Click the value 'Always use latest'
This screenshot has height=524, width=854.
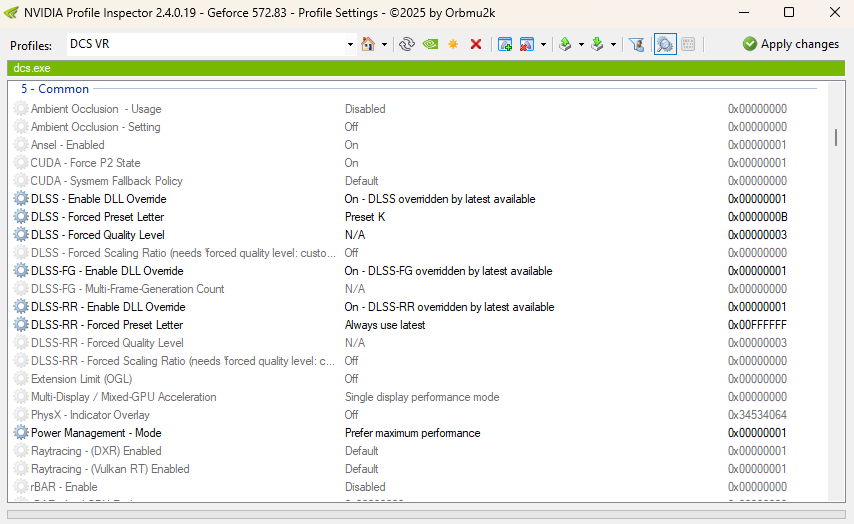[x=385, y=325]
